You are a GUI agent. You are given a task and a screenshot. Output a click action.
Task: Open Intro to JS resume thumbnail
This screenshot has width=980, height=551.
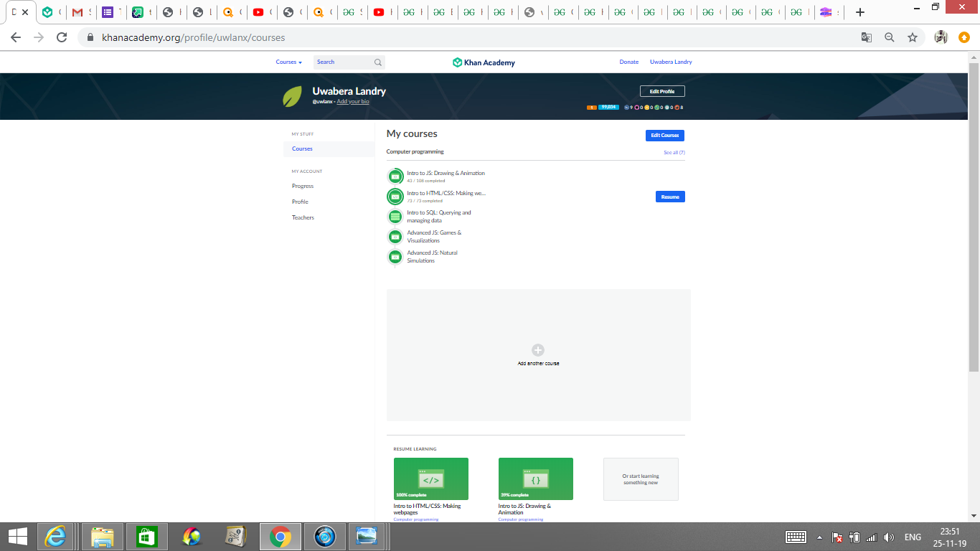point(536,479)
